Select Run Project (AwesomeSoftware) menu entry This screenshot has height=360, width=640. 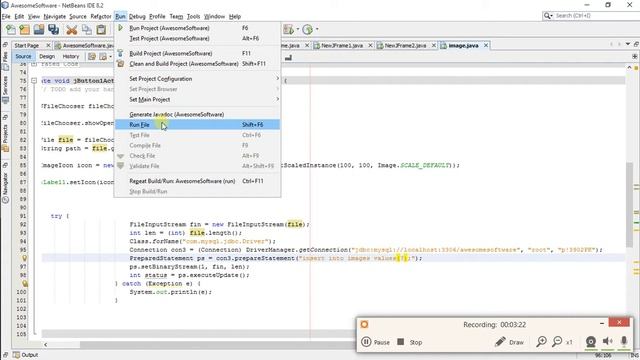click(x=198, y=28)
